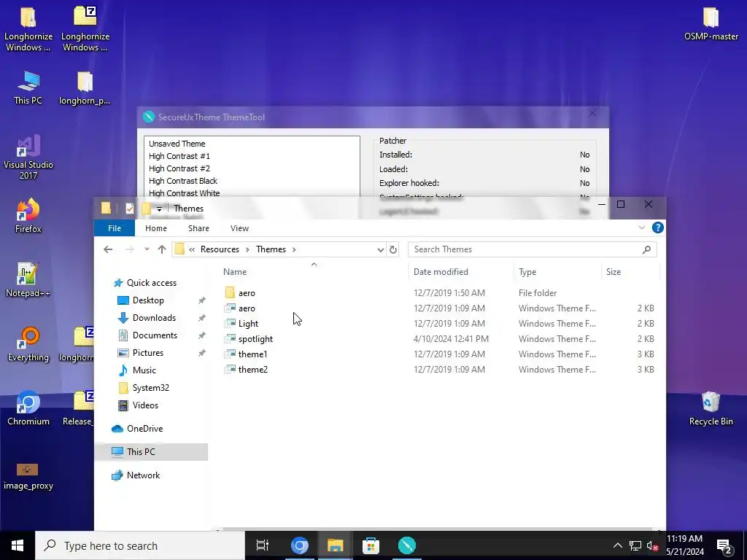Image resolution: width=747 pixels, height=560 pixels.
Task: Open Pictures in navigation pane
Action: pos(147,353)
